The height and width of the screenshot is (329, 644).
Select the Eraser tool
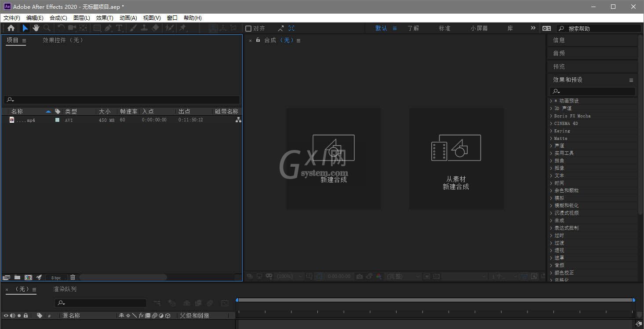pos(155,28)
